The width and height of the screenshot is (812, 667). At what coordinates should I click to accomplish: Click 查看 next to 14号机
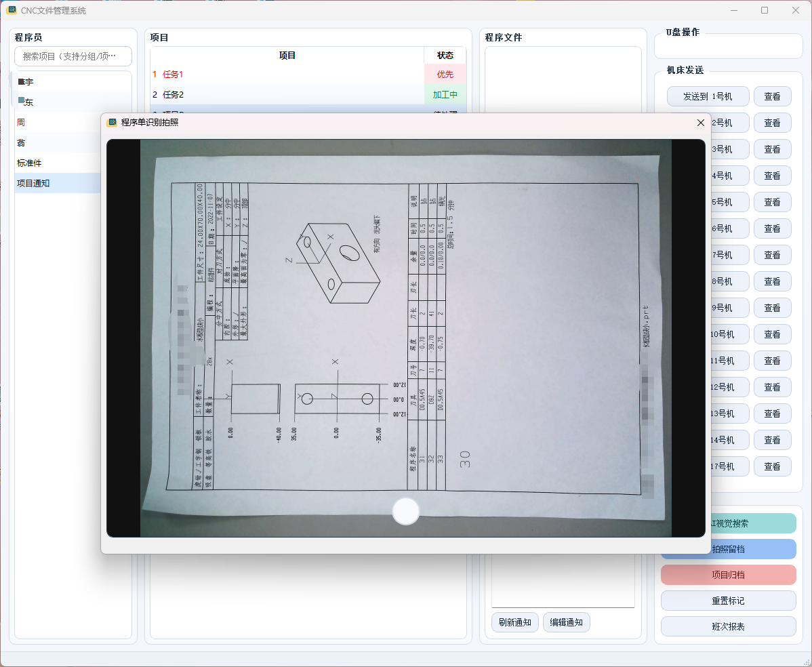point(772,440)
